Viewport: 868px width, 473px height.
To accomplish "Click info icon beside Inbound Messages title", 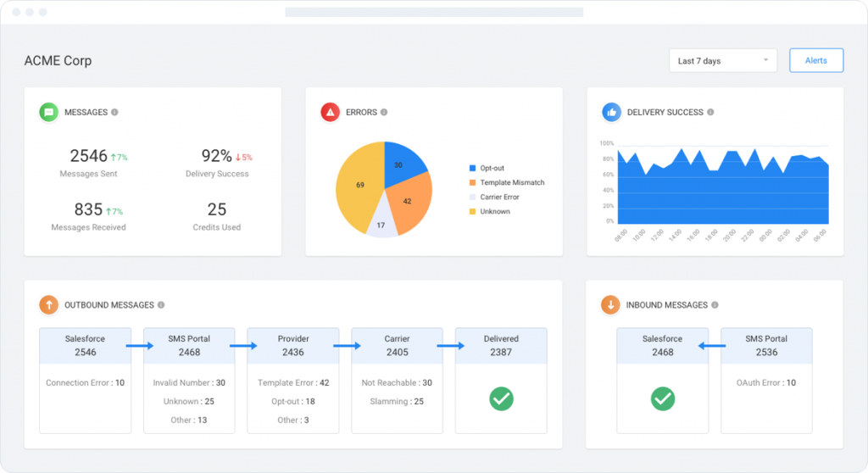I will coord(715,305).
